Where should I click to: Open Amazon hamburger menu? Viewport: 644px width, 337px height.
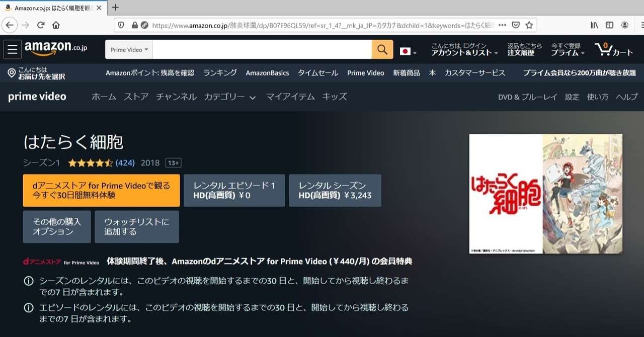(x=13, y=49)
